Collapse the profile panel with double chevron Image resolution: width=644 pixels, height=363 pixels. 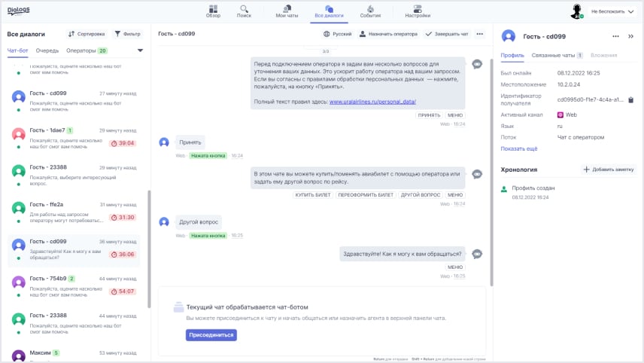tap(631, 36)
